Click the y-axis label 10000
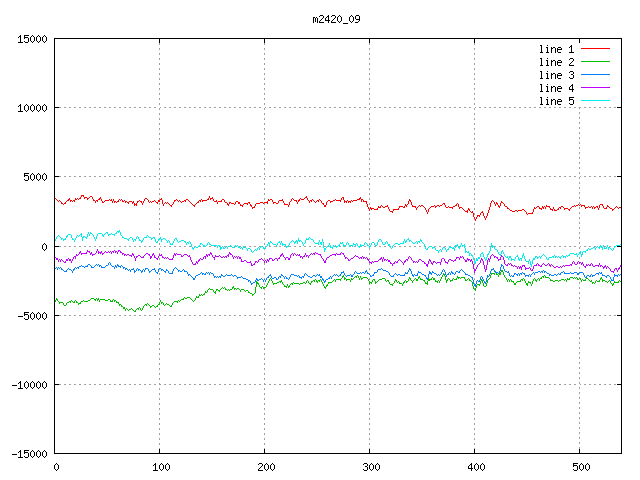 pyautogui.click(x=32, y=108)
